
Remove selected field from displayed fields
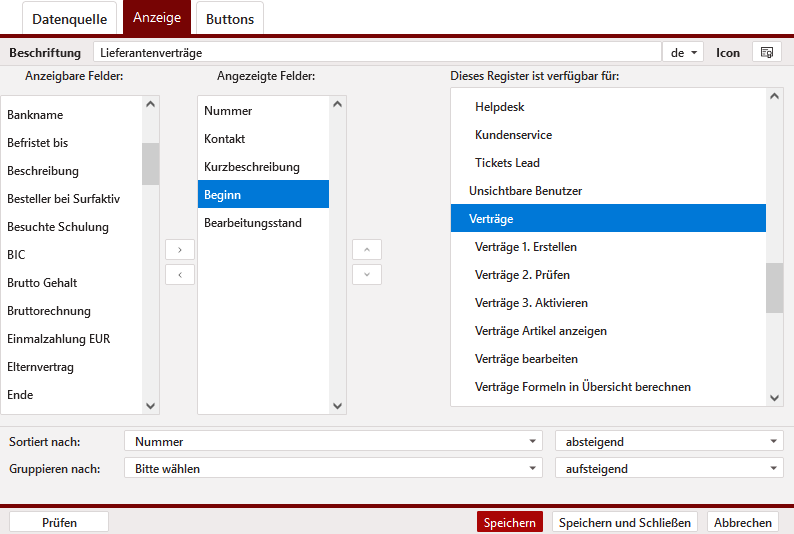click(179, 274)
